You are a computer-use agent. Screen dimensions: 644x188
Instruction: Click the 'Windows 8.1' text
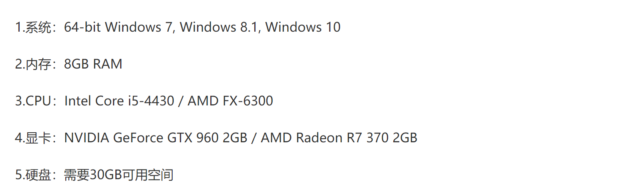(x=219, y=27)
